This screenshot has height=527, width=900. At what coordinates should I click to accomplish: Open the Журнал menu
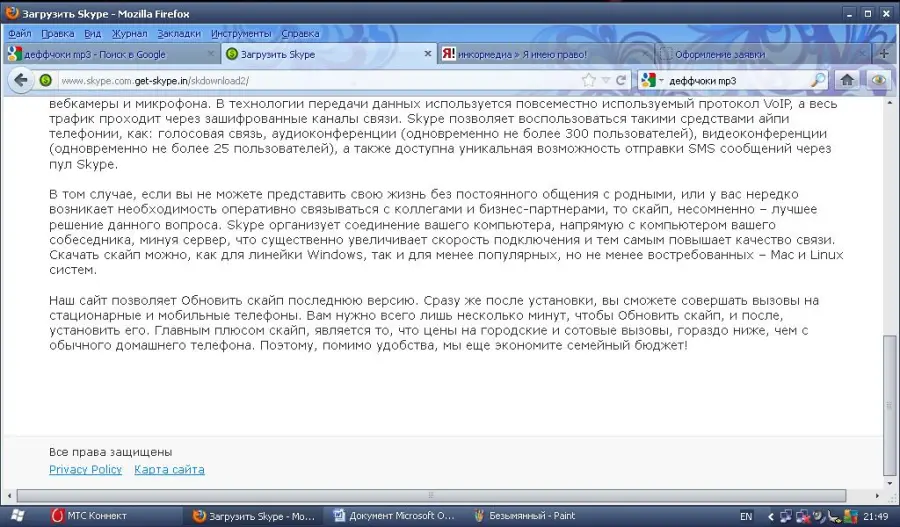tap(129, 33)
